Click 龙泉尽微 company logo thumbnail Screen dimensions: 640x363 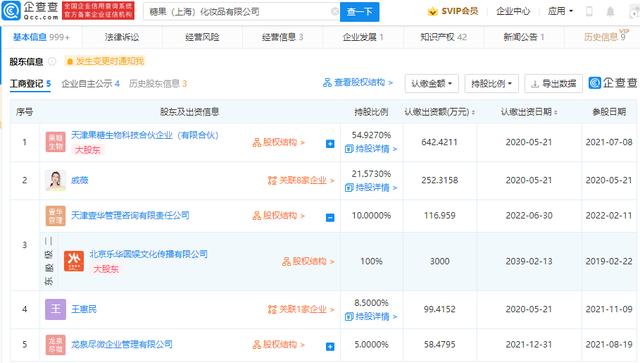pos(56,345)
